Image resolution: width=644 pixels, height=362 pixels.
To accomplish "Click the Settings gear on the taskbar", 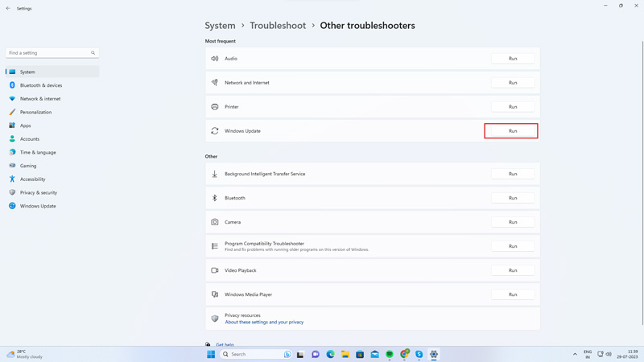I will 434,354.
